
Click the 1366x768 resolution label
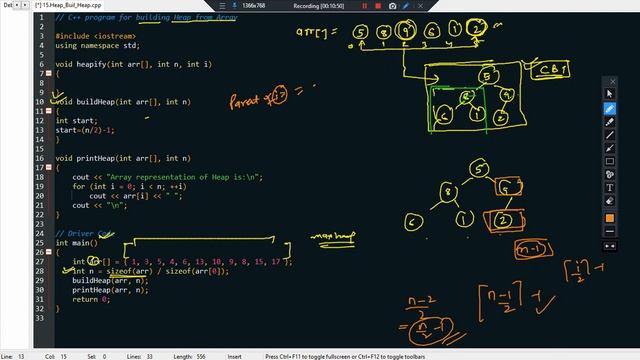tap(253, 6)
